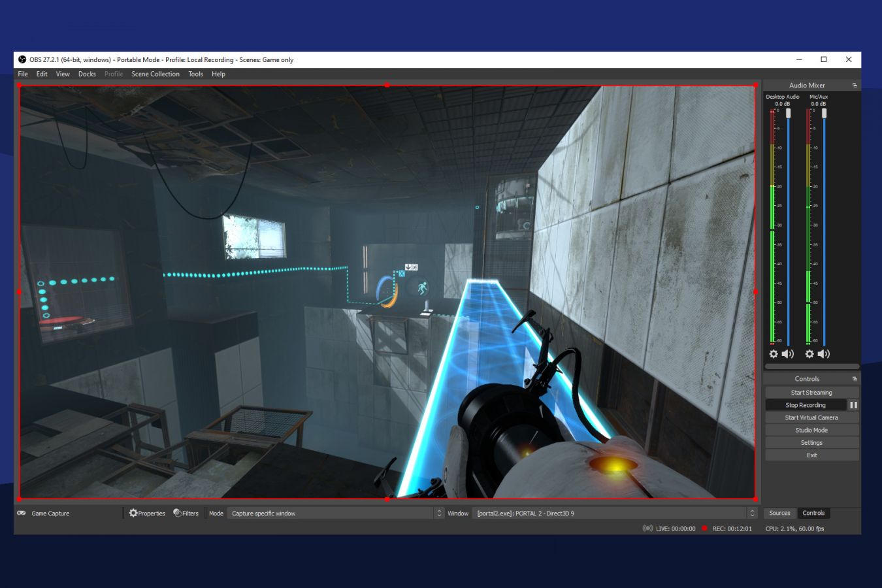Image resolution: width=882 pixels, height=588 pixels.
Task: Click Start Virtual Camera
Action: coord(811,417)
